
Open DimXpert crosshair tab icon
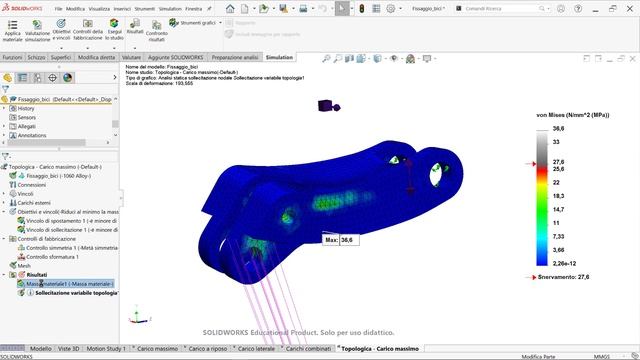point(53,78)
